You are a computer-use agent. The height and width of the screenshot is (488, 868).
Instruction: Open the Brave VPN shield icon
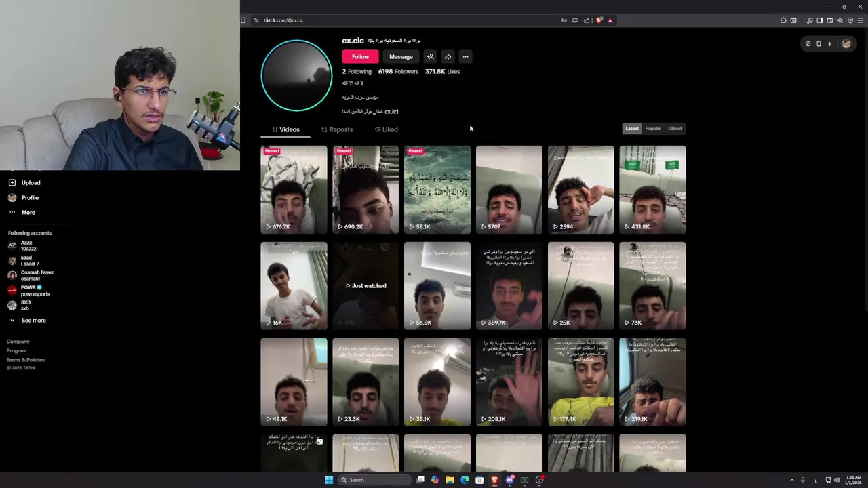850,20
